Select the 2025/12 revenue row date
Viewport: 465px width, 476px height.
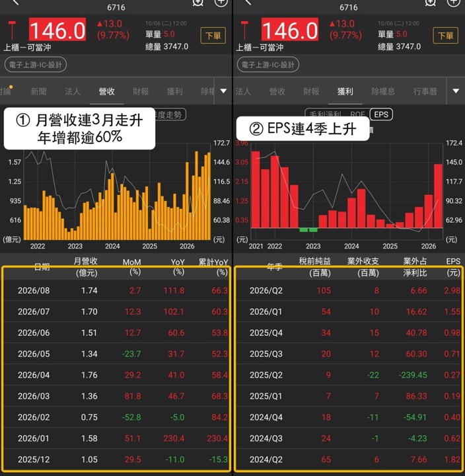click(34, 459)
